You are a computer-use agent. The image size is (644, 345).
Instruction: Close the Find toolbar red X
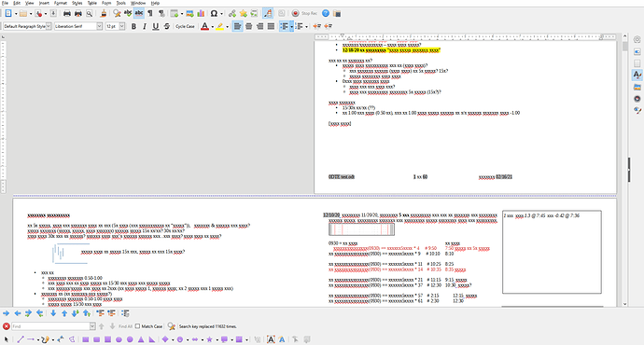point(7,326)
